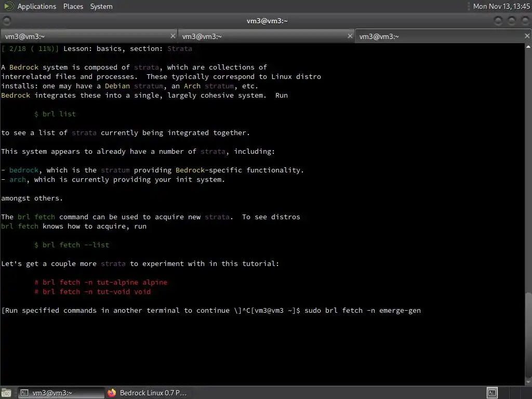Close the terminal window
Viewport: 532px width, 399px height.
tap(525, 21)
